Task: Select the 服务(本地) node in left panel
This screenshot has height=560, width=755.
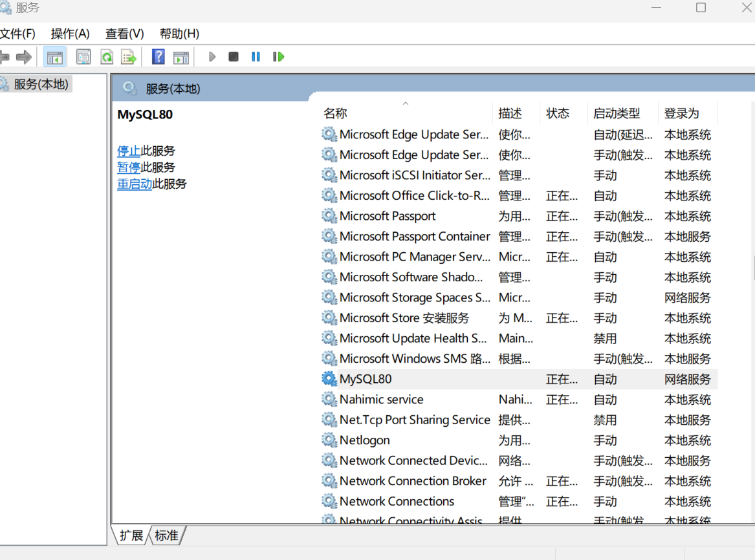Action: pyautogui.click(x=40, y=83)
